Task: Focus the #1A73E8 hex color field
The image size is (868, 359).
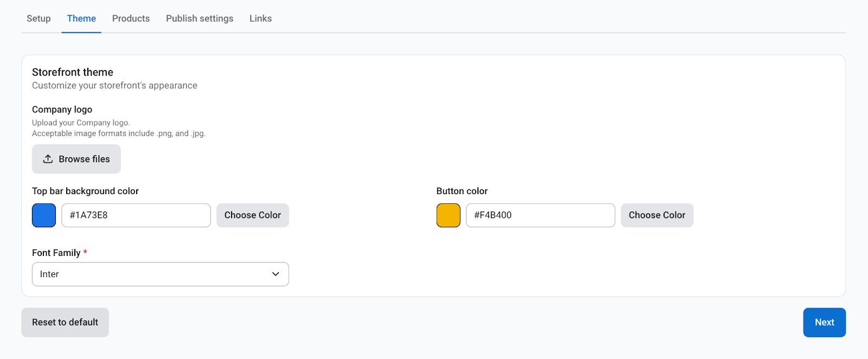Action: (136, 215)
